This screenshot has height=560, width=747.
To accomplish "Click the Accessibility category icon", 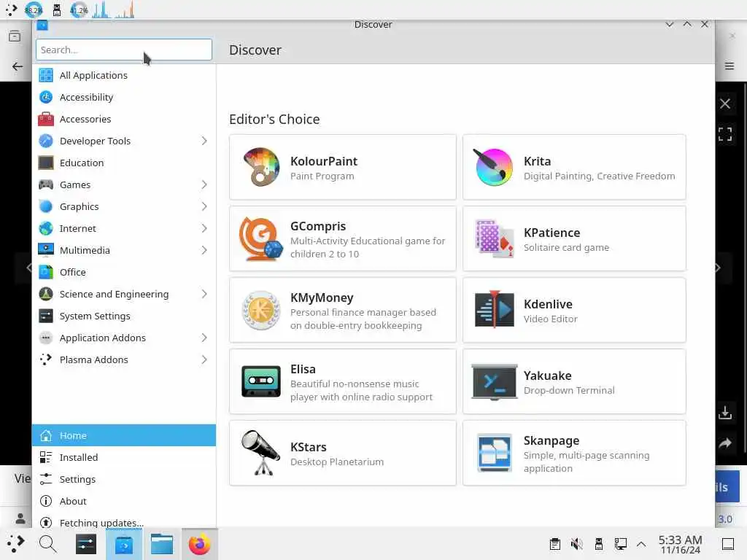I will [46, 97].
